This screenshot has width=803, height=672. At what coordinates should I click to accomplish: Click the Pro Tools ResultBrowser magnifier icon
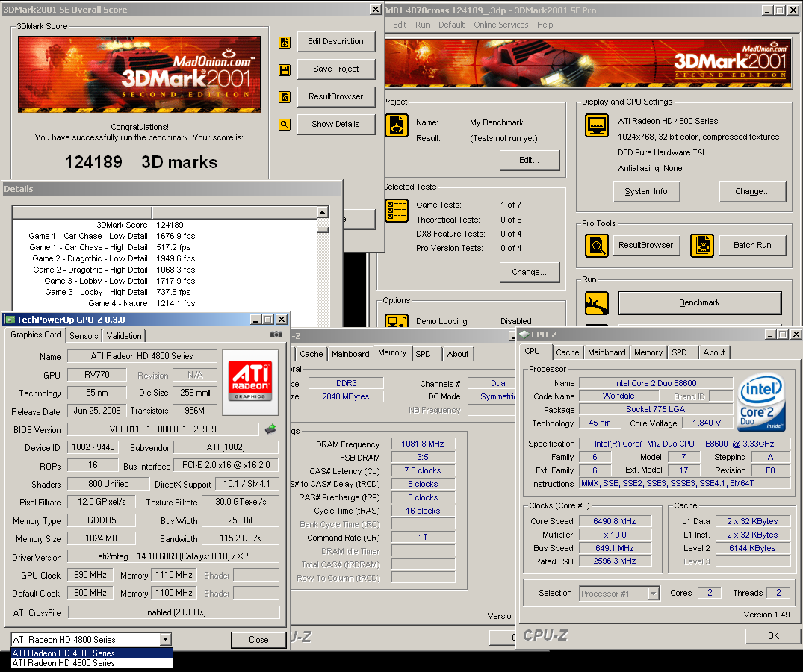click(x=597, y=245)
